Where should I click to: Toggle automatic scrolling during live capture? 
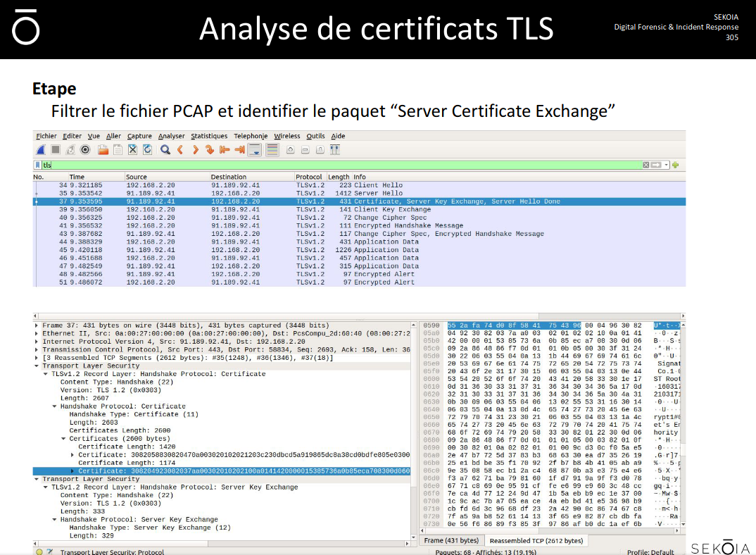tap(254, 149)
